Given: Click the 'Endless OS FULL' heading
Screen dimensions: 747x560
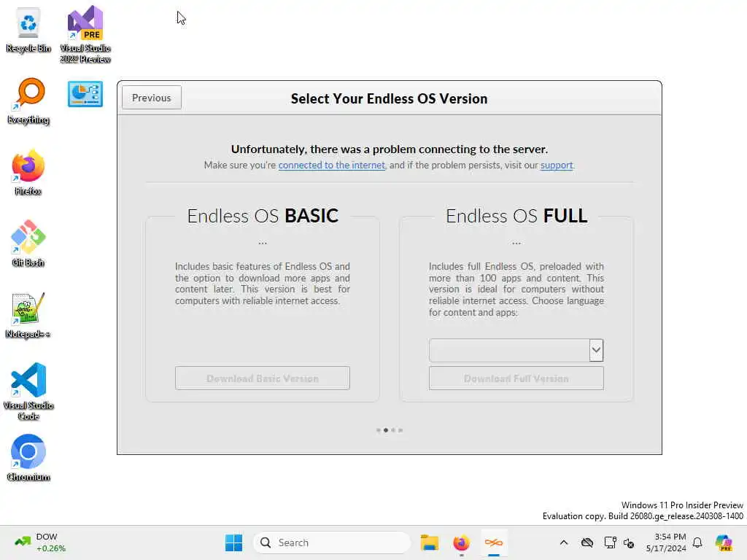Looking at the screenshot, I should point(516,216).
